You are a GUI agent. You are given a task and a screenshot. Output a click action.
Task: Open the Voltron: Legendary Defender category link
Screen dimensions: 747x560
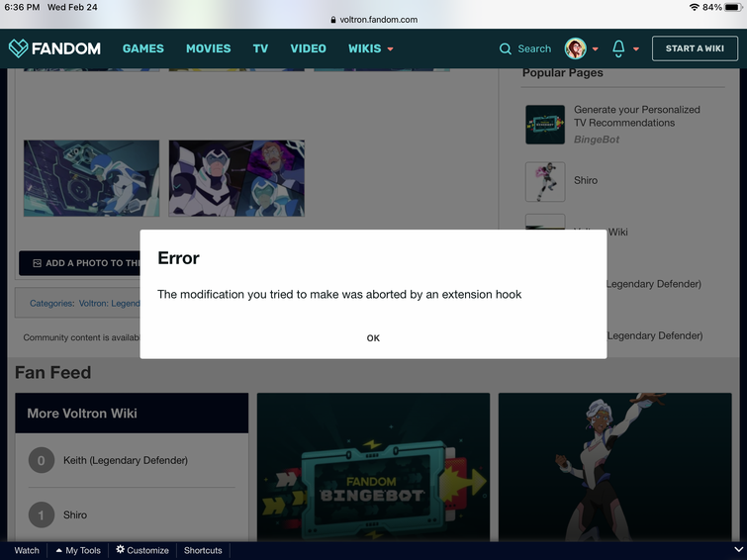pyautogui.click(x=109, y=303)
